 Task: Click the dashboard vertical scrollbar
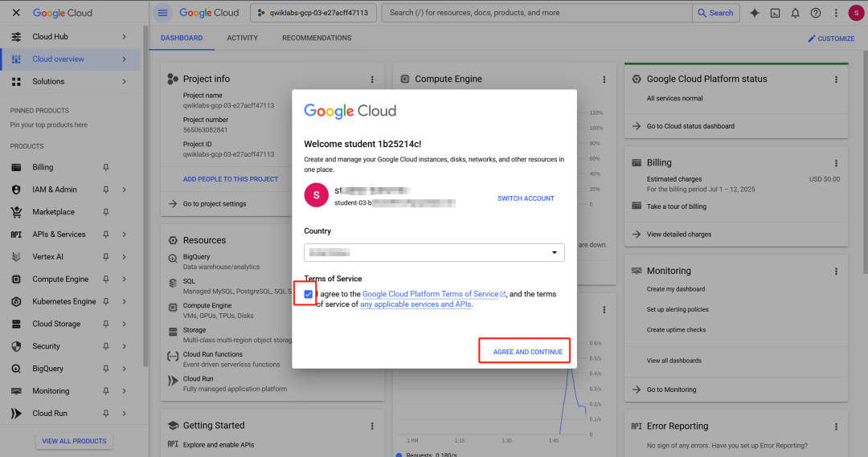pyautogui.click(x=866, y=161)
